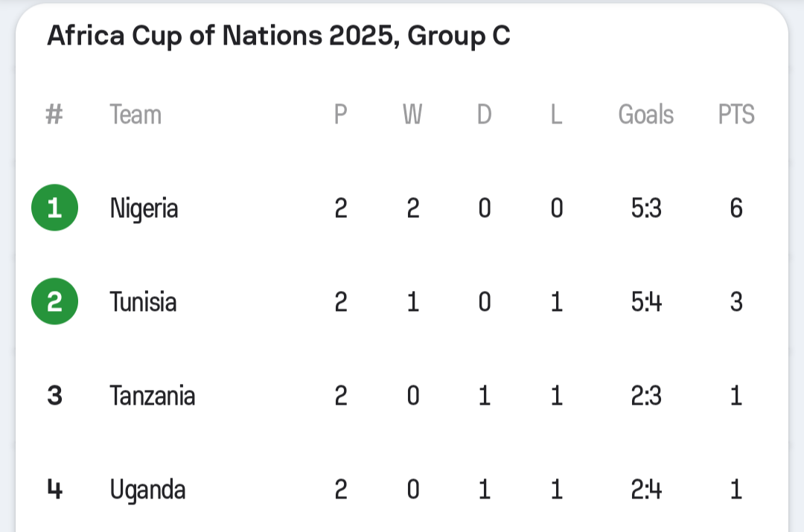Click the Goals column header
This screenshot has width=804, height=532.
pos(645,115)
